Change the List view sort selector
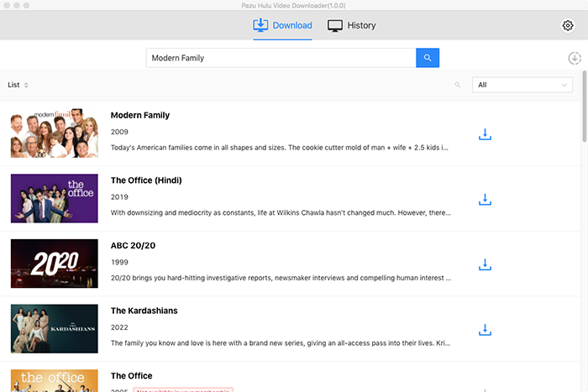The image size is (588, 392). click(x=18, y=85)
